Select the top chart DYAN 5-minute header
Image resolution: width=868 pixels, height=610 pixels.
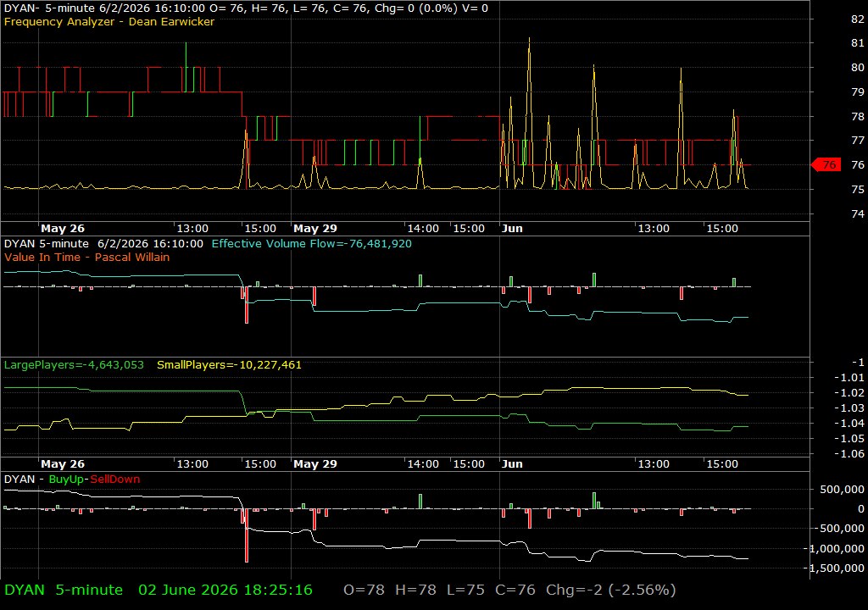point(246,8)
